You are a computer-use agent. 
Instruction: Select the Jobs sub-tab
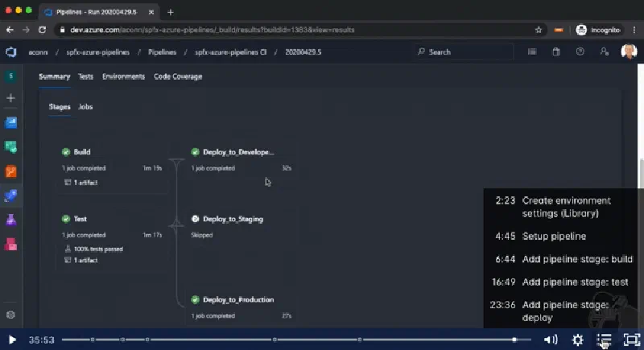click(85, 107)
